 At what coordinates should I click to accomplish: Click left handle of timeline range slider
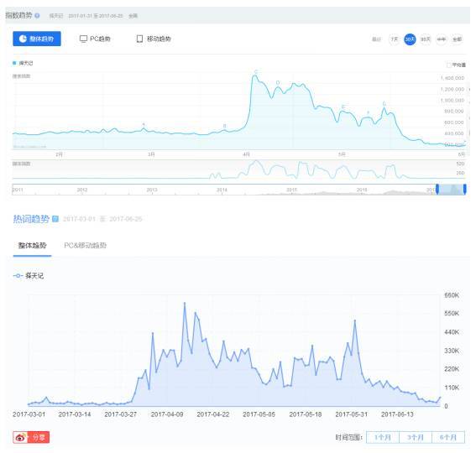click(437, 189)
